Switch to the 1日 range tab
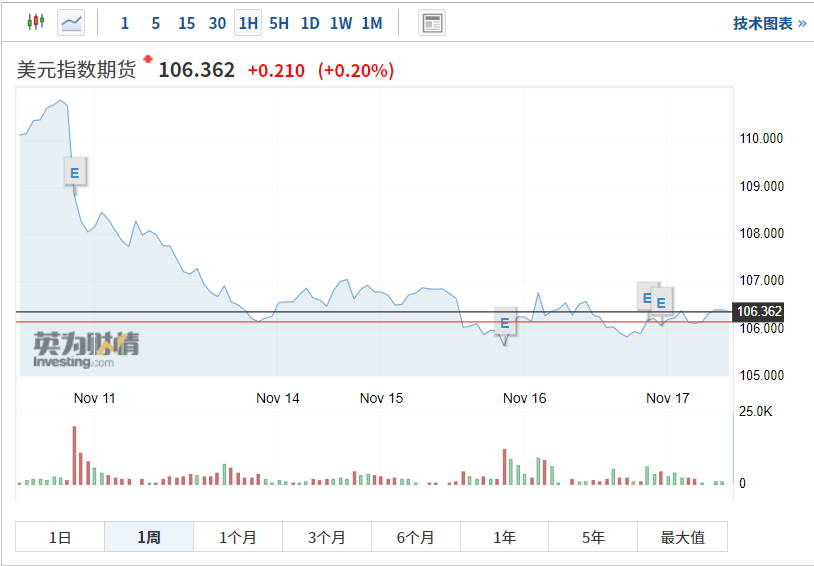 (x=60, y=537)
